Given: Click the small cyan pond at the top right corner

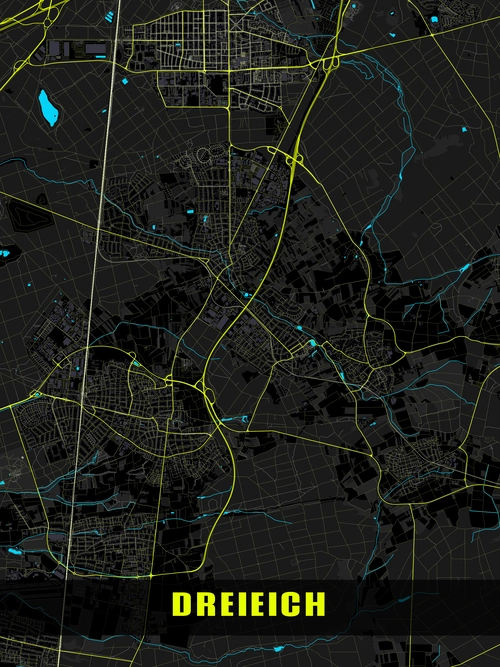Looking at the screenshot, I should [434, 19].
